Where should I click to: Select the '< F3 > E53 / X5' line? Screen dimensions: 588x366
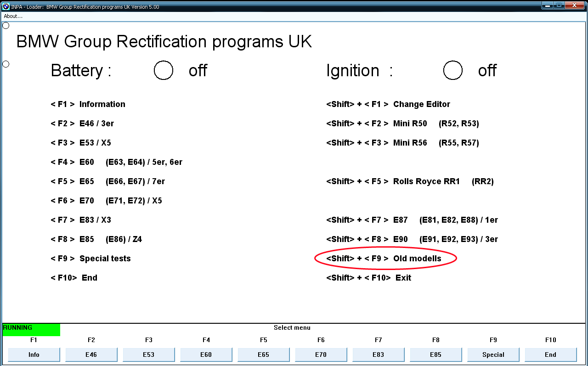click(x=81, y=143)
